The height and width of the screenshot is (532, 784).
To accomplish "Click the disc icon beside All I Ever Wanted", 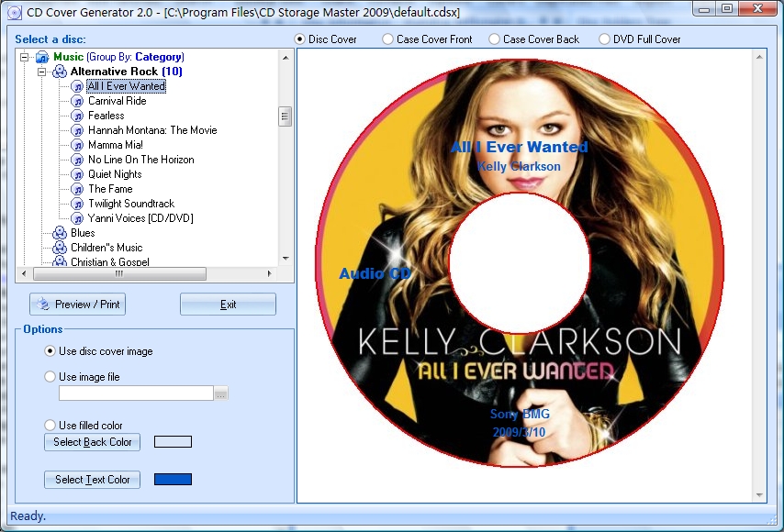I will (x=77, y=86).
